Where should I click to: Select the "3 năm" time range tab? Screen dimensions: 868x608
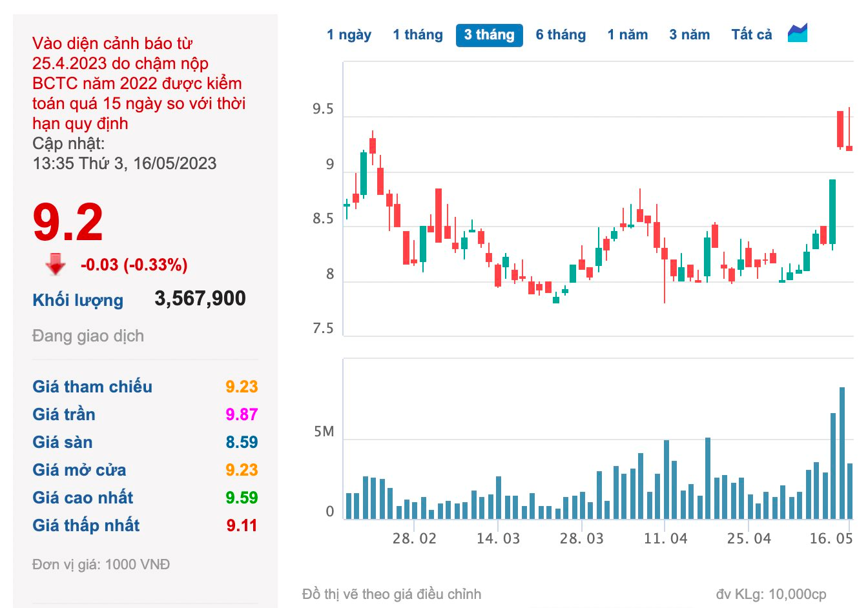click(689, 35)
